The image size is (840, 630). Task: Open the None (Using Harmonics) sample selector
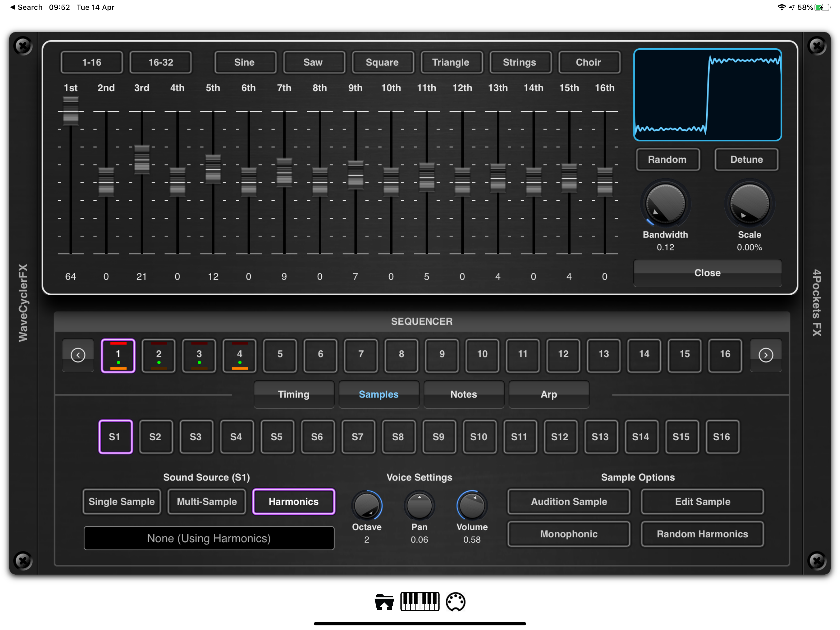[x=208, y=538]
